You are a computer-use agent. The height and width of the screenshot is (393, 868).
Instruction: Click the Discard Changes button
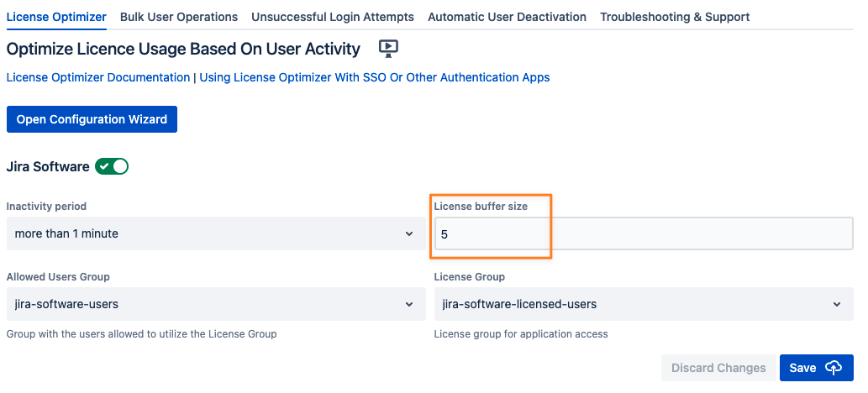pyautogui.click(x=718, y=368)
